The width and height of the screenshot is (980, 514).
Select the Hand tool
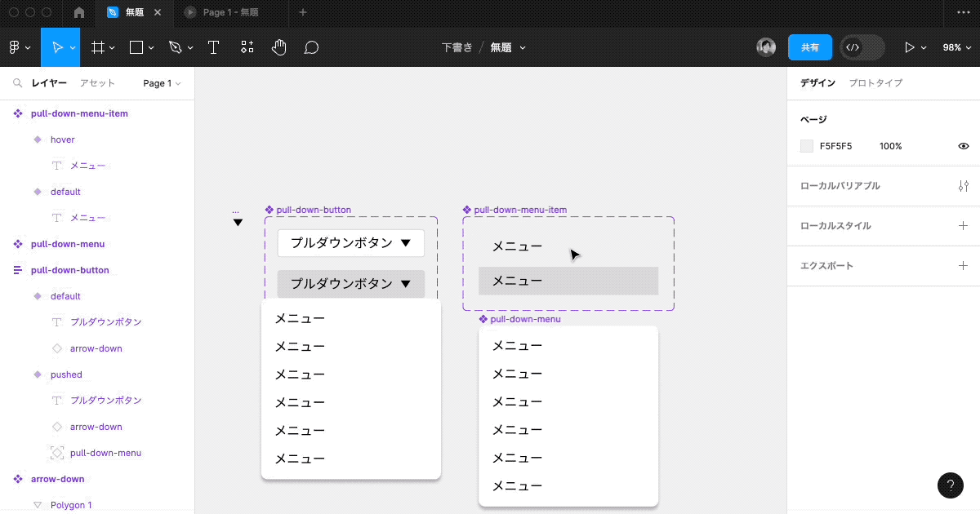[x=278, y=47]
